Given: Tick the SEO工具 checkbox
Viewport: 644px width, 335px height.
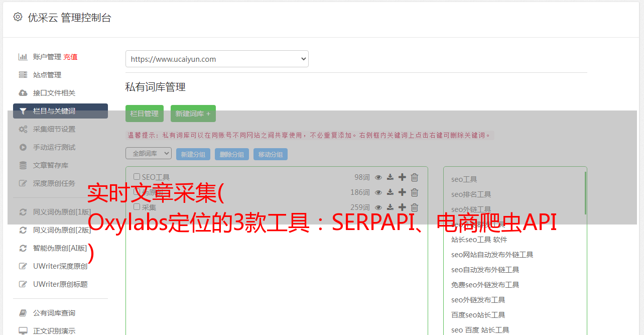Looking at the screenshot, I should click(137, 177).
